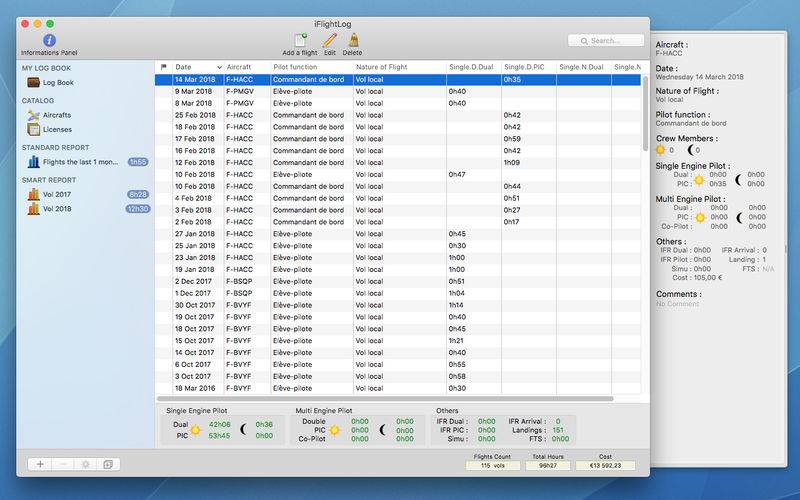Click the Single.D.Dual column header
This screenshot has width=800, height=500.
coord(474,67)
